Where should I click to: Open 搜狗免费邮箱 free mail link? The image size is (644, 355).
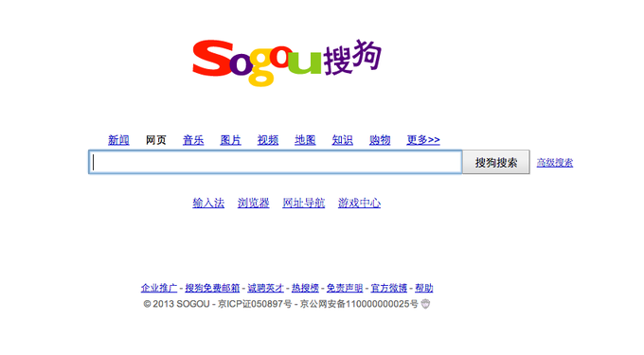pyautogui.click(x=212, y=288)
